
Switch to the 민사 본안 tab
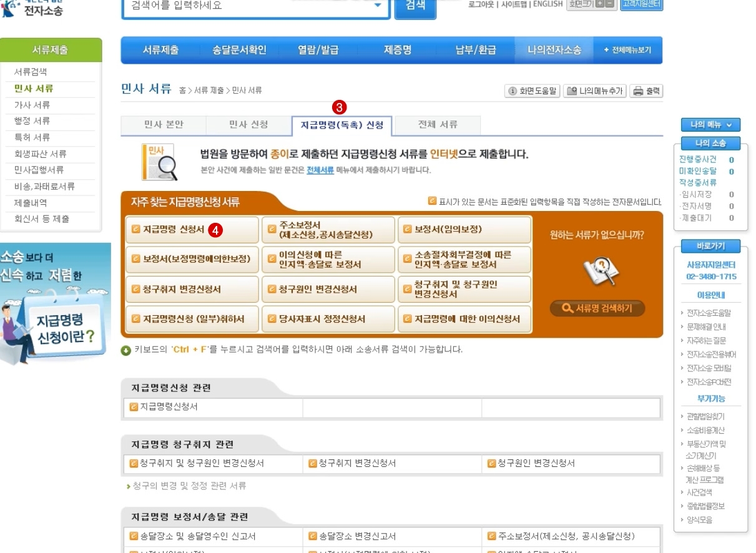pyautogui.click(x=164, y=125)
